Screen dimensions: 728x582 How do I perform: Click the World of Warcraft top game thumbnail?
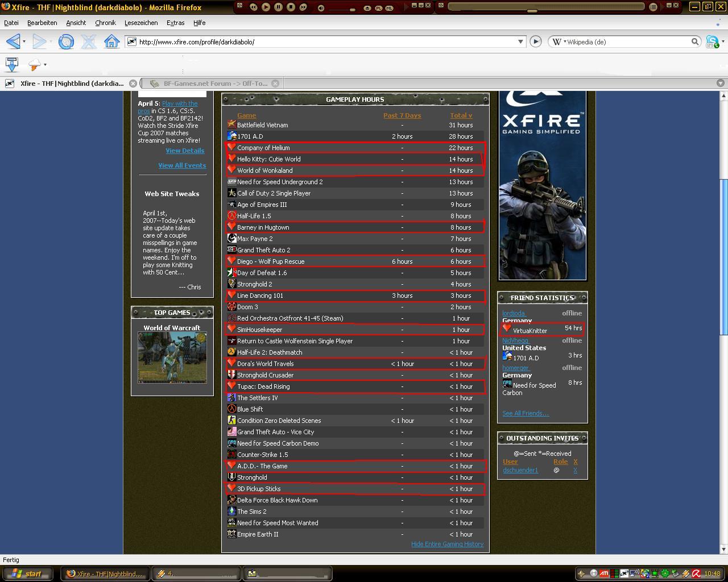tap(172, 357)
